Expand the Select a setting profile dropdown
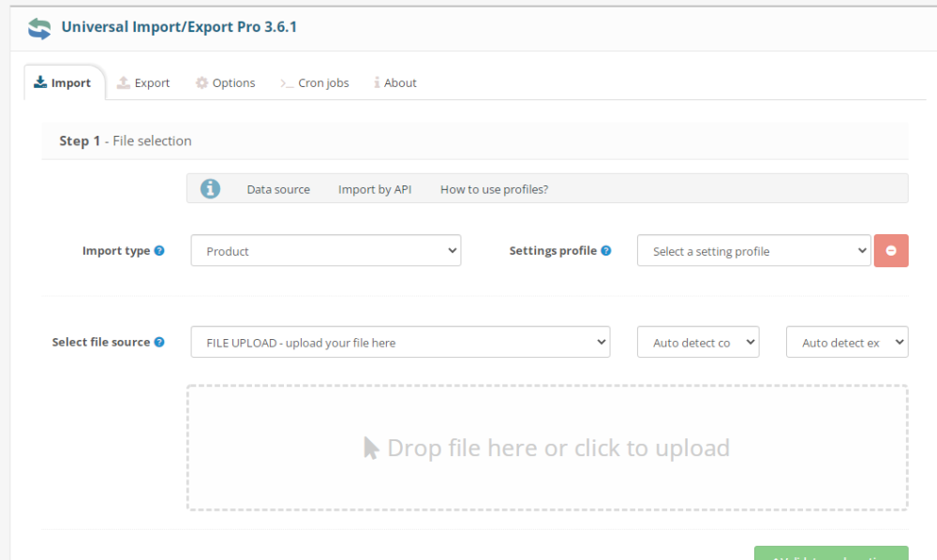 [x=753, y=251]
